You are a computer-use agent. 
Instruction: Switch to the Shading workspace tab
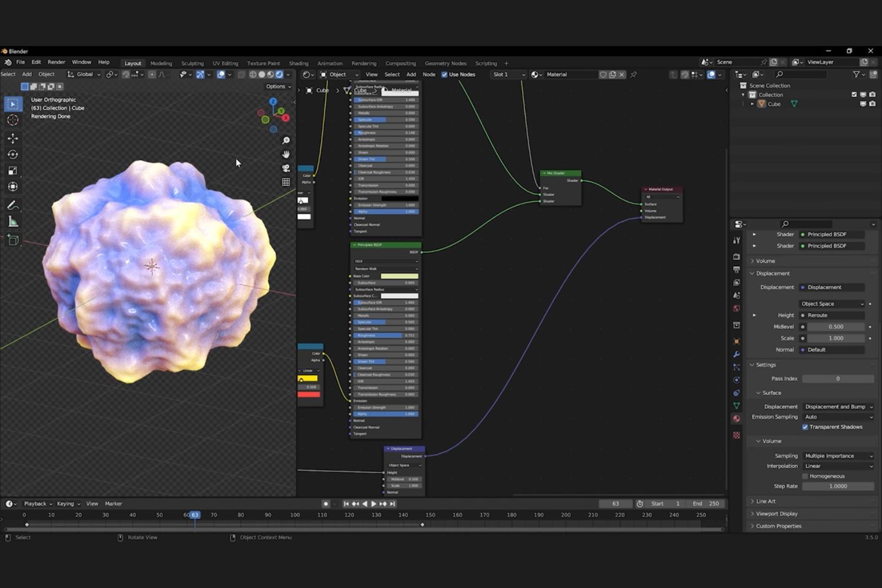[x=299, y=63]
